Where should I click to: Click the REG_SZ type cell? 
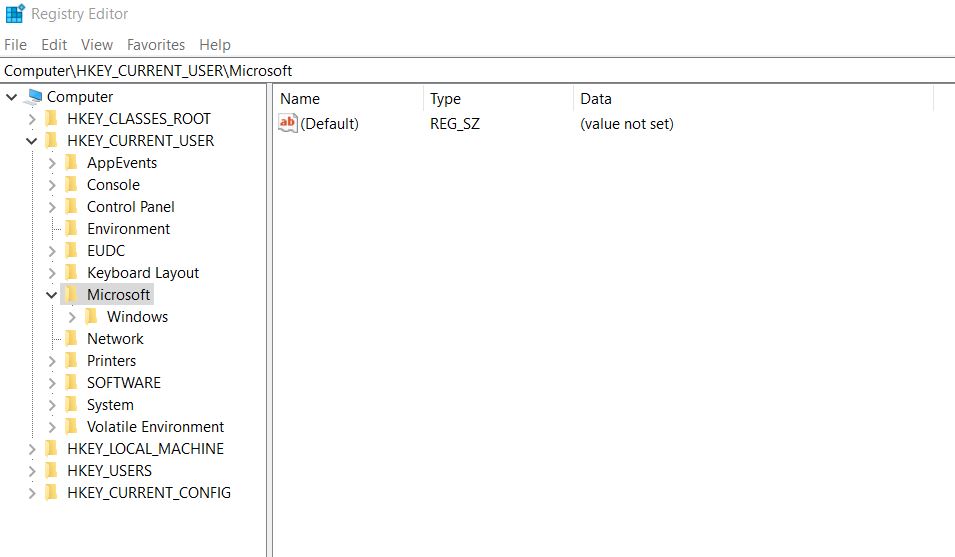point(454,124)
